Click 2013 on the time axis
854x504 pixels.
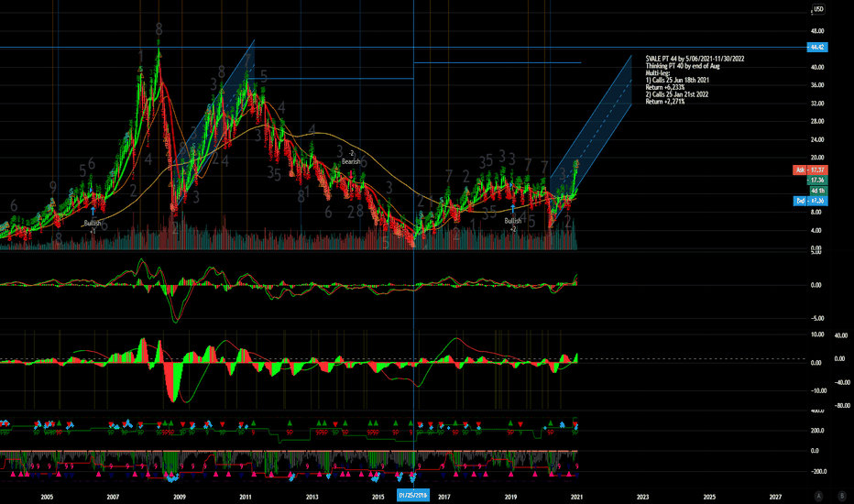point(312,497)
